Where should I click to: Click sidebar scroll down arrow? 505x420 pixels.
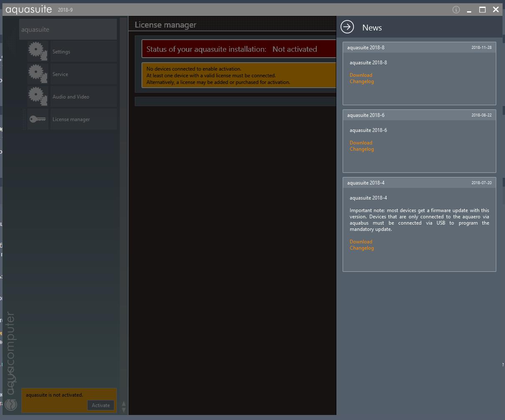[x=124, y=410]
